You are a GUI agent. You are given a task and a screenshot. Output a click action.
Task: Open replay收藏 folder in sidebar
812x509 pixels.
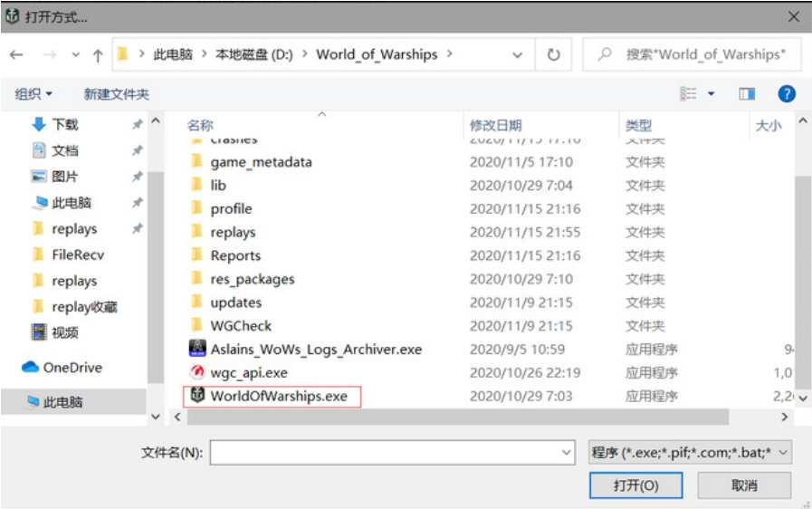coord(84,307)
